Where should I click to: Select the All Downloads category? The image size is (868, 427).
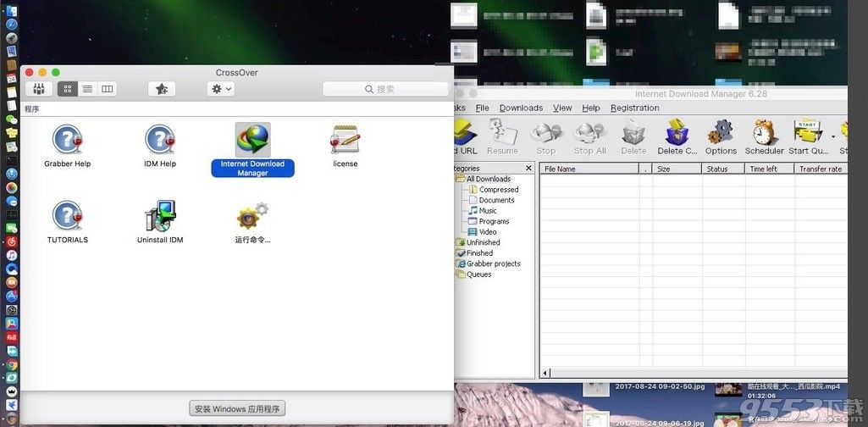tap(489, 179)
